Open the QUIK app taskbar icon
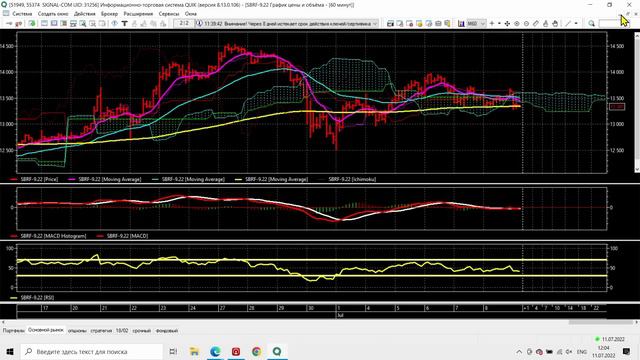Viewport: 640px width, 360px height. tap(277, 351)
